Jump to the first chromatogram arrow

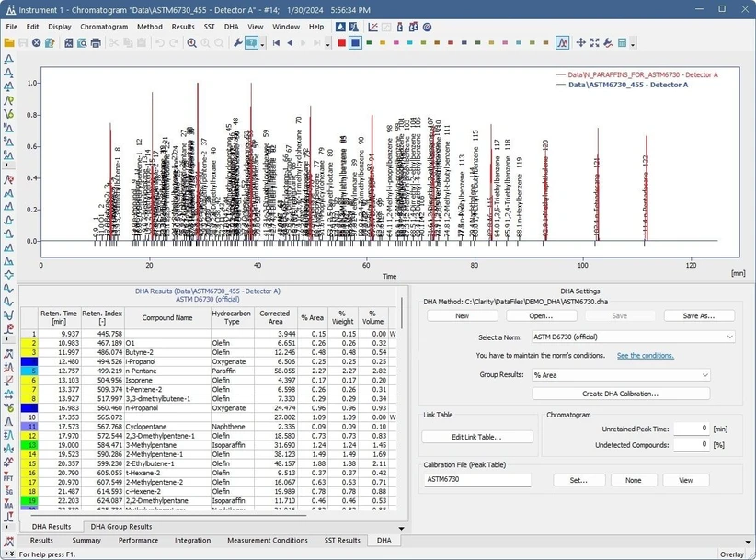coord(275,43)
